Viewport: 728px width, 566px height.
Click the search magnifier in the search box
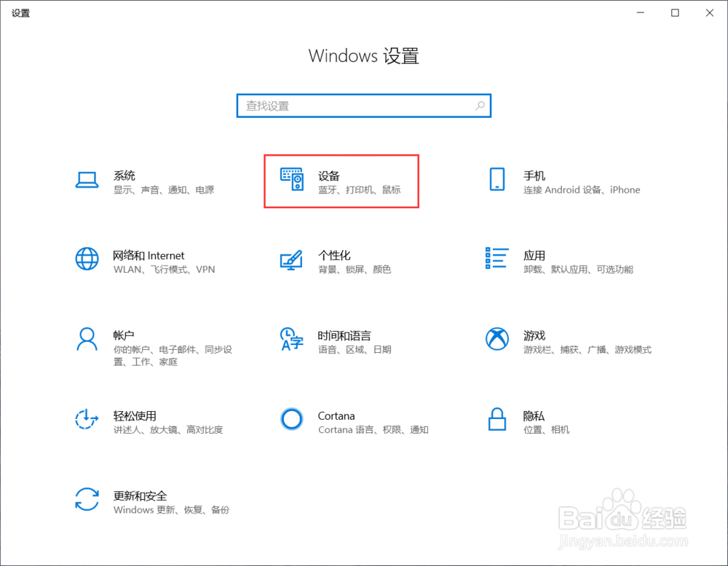(480, 105)
